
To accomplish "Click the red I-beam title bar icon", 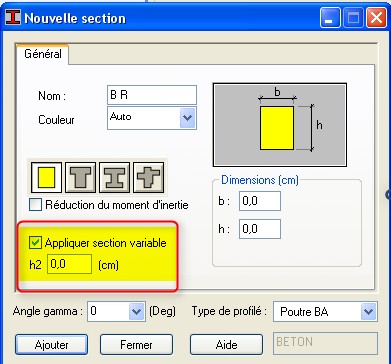I will (13, 17).
